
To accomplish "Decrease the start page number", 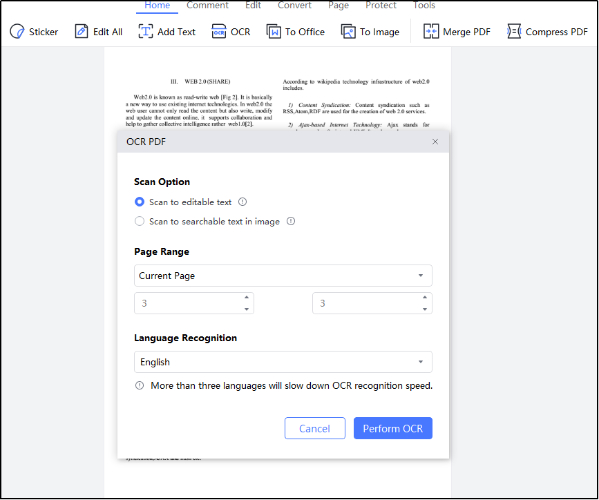I will pos(247,309).
